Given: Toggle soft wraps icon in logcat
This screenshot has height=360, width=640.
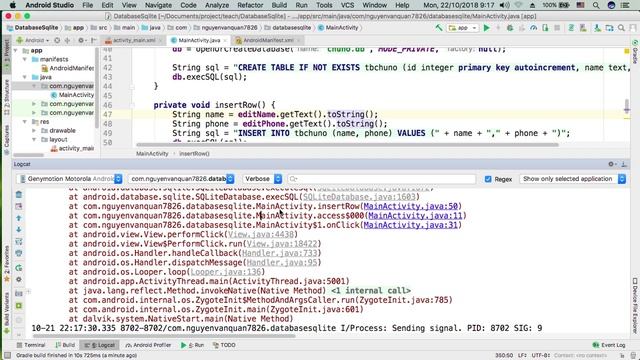Looking at the screenshot, I should [19, 242].
